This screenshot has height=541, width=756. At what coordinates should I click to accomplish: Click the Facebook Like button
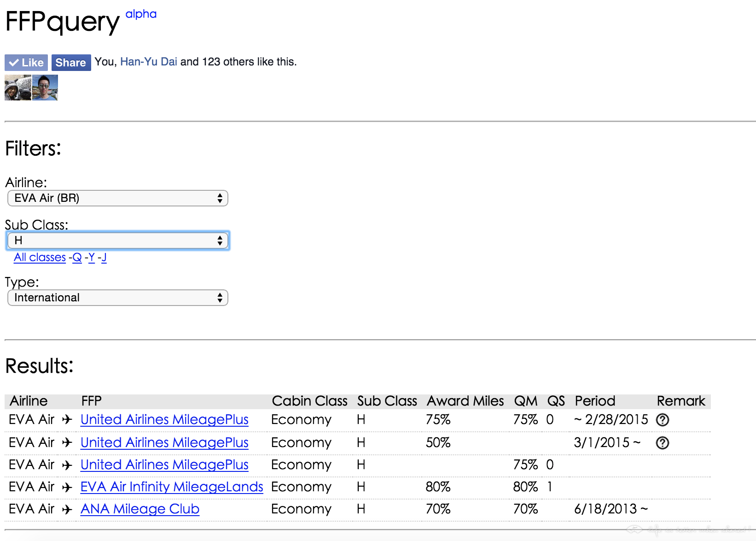click(x=26, y=63)
